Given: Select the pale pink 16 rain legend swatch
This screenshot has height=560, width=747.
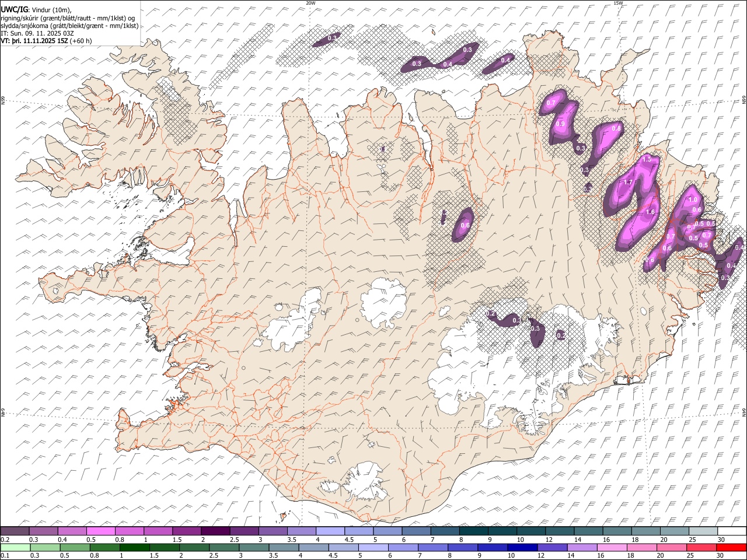Looking at the screenshot, I should [612, 547].
